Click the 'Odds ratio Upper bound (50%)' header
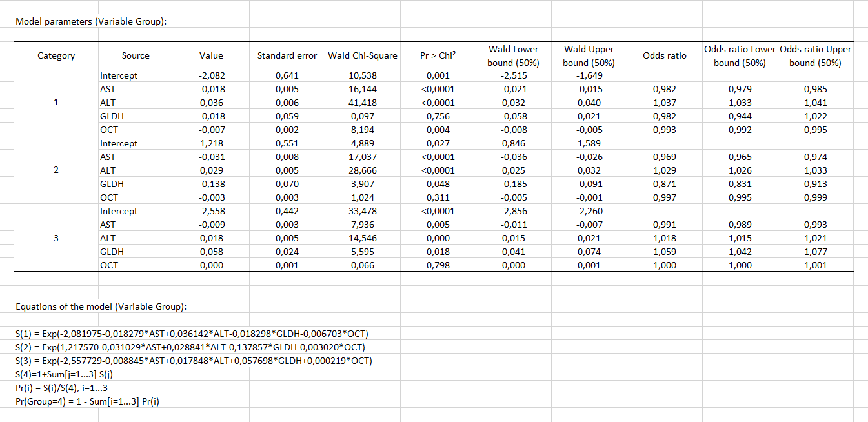Screen dimensions: 868x422 tap(816, 56)
